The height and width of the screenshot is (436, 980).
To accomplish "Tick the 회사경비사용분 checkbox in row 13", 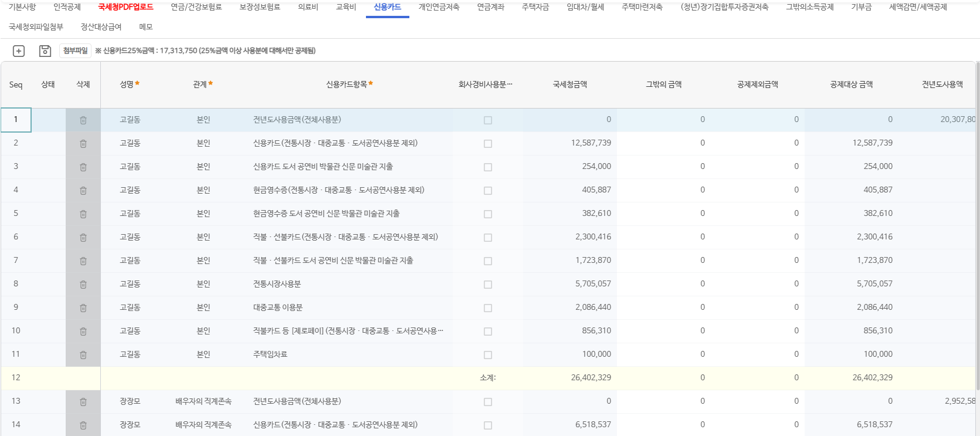I will [488, 402].
